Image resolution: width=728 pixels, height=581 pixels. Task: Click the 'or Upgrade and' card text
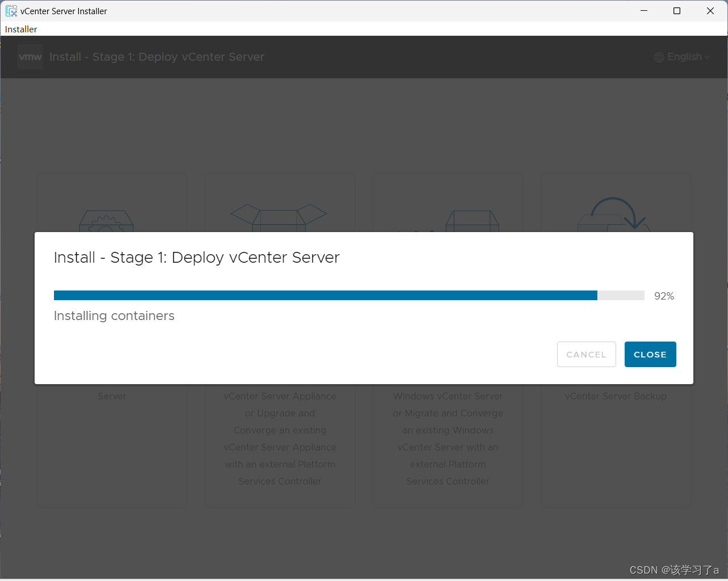[280, 413]
